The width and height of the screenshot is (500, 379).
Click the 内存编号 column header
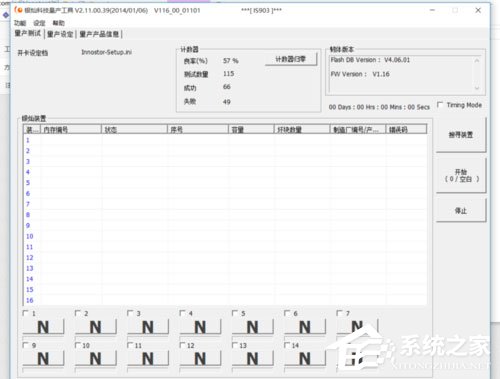point(71,129)
